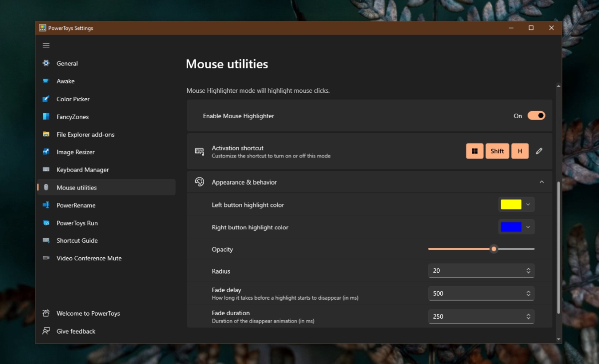Image resolution: width=599 pixels, height=364 pixels.
Task: Click the Color Picker icon
Action: [x=46, y=99]
